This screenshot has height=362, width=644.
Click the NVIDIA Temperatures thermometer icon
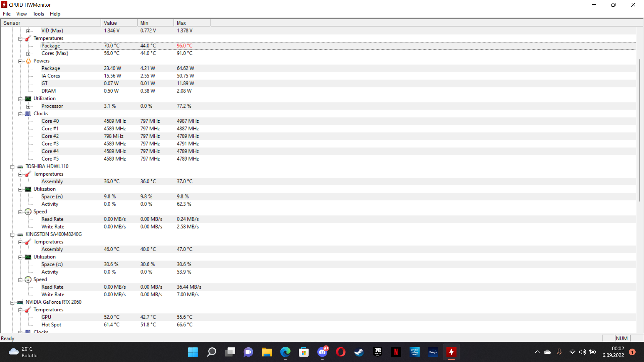pyautogui.click(x=28, y=310)
